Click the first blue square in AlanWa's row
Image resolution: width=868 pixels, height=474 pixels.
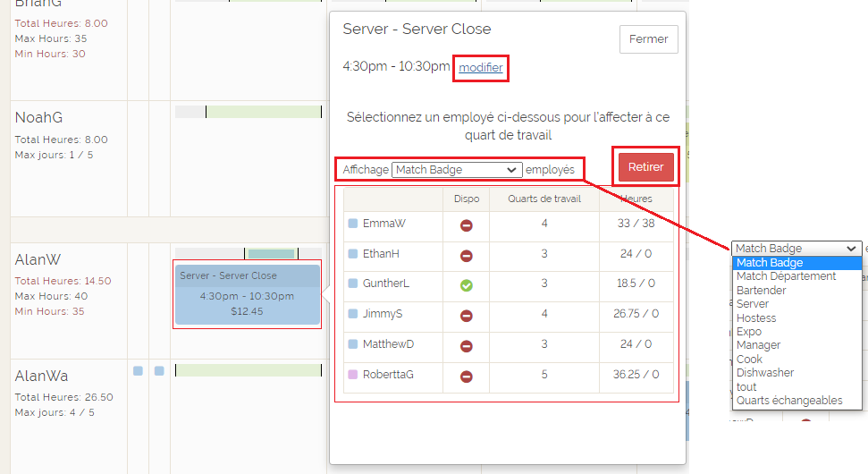click(x=138, y=371)
